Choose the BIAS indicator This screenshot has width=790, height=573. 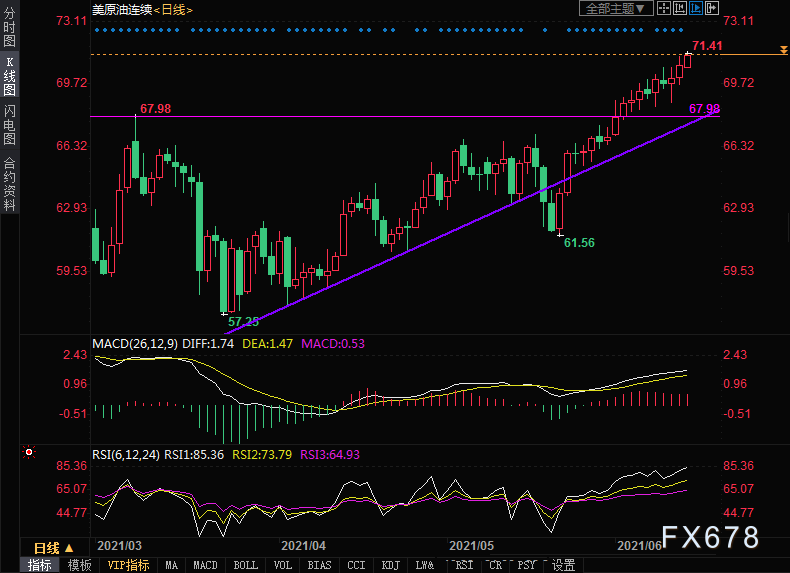coord(319,565)
